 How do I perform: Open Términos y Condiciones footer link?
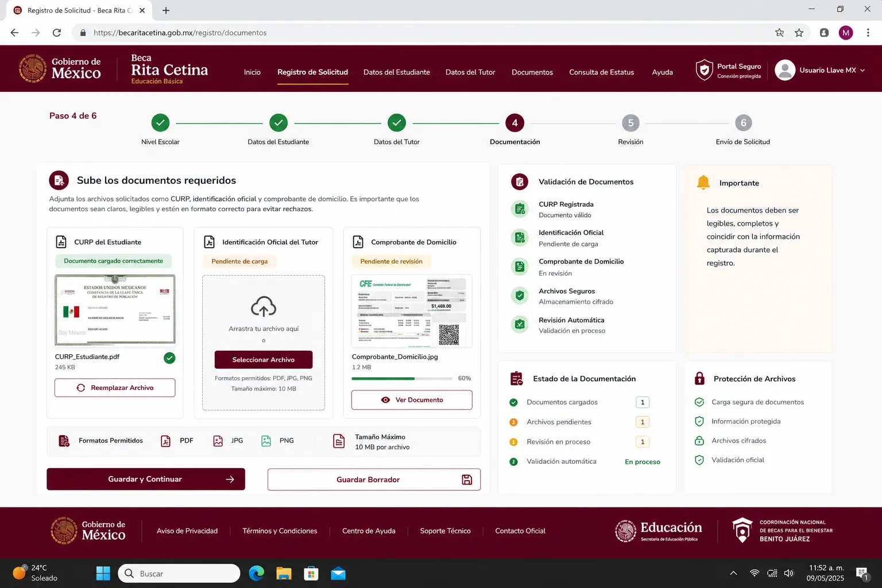coord(280,531)
